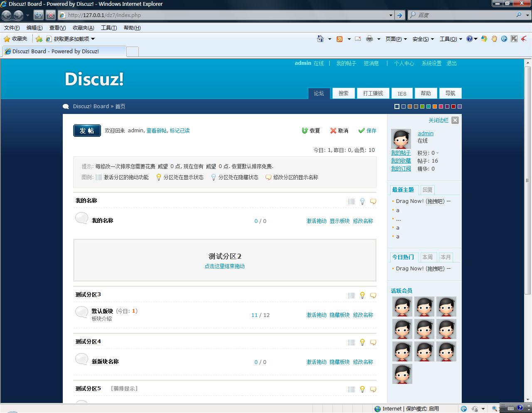Image resolution: width=532 pixels, height=413 pixels.
Task: Expand the search provider dropdown arrow
Action: 527,15
